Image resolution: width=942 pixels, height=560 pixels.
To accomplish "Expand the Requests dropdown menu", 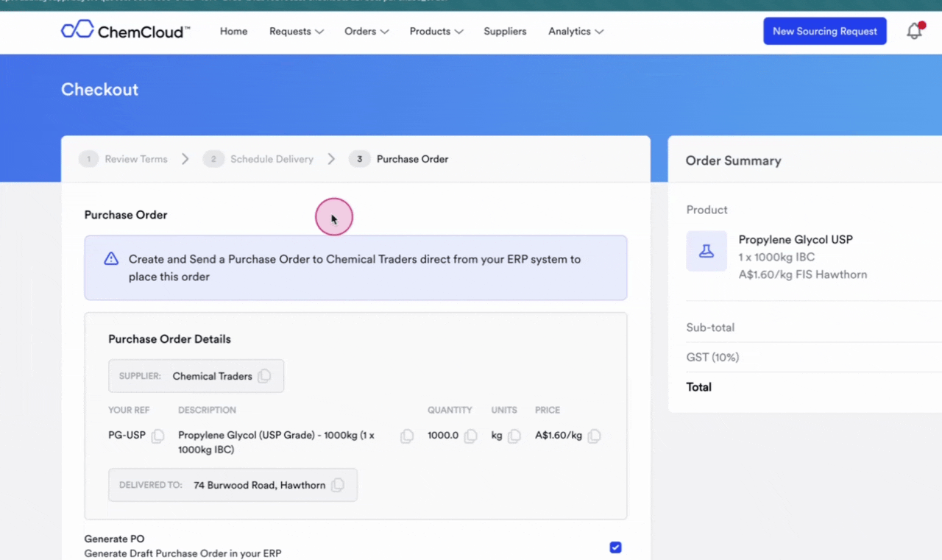I will (x=296, y=32).
